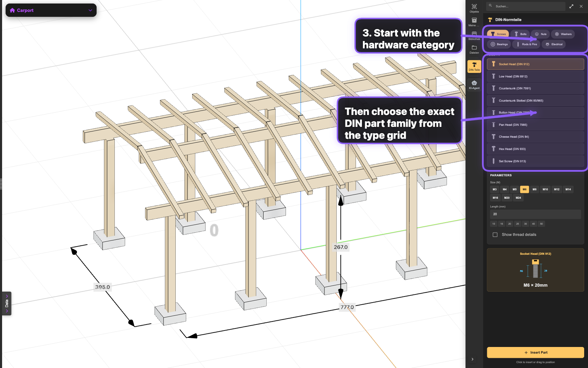Open the Dateien files panel
Viewport: 588px width, 368px height.
pos(474,49)
